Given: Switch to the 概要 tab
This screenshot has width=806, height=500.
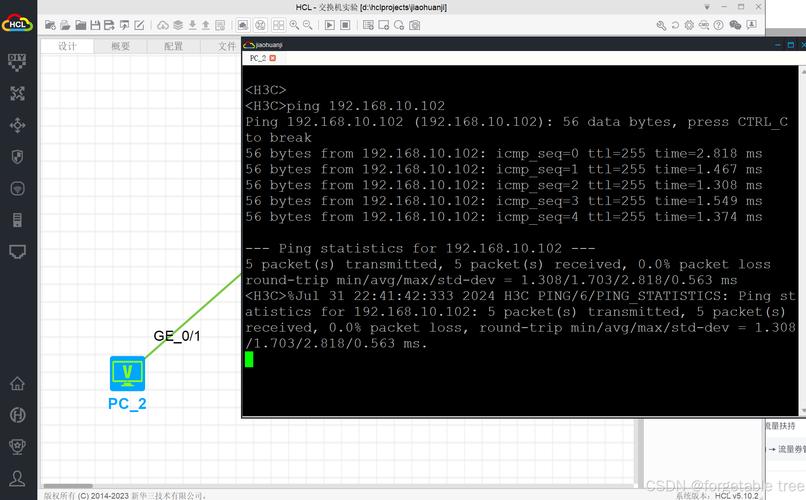Looking at the screenshot, I should 121,46.
